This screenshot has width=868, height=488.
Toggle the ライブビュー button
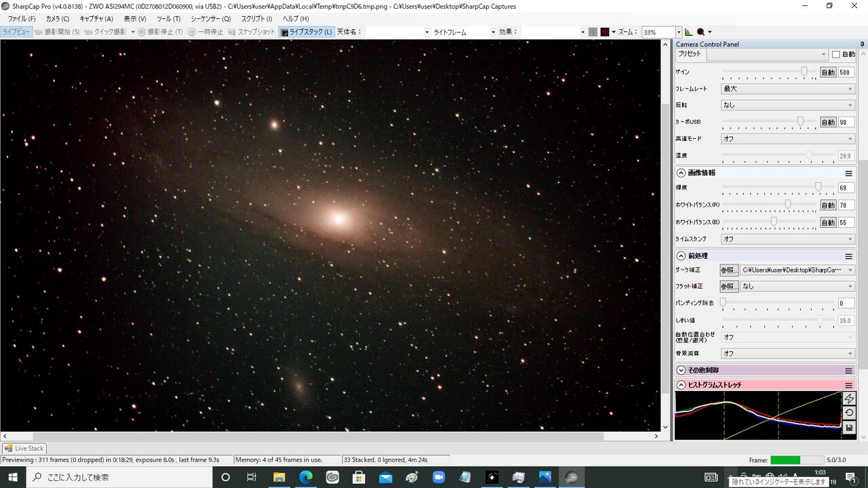[x=16, y=32]
